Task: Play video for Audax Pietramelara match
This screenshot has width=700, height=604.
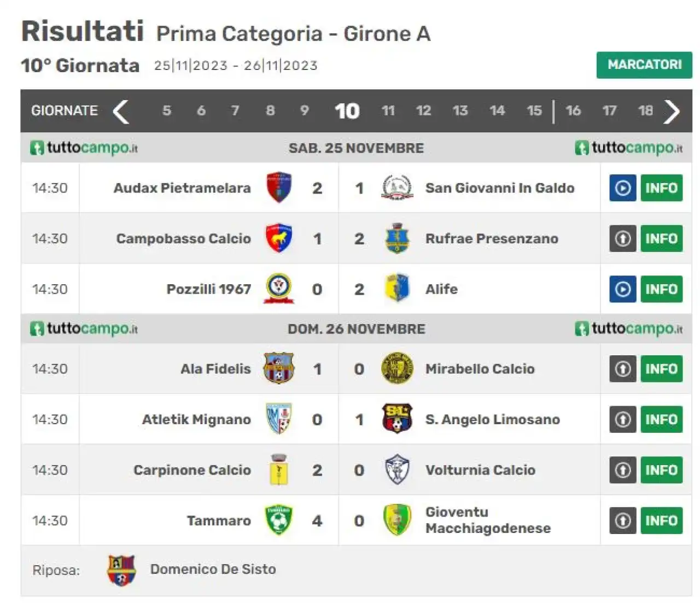Action: point(622,188)
